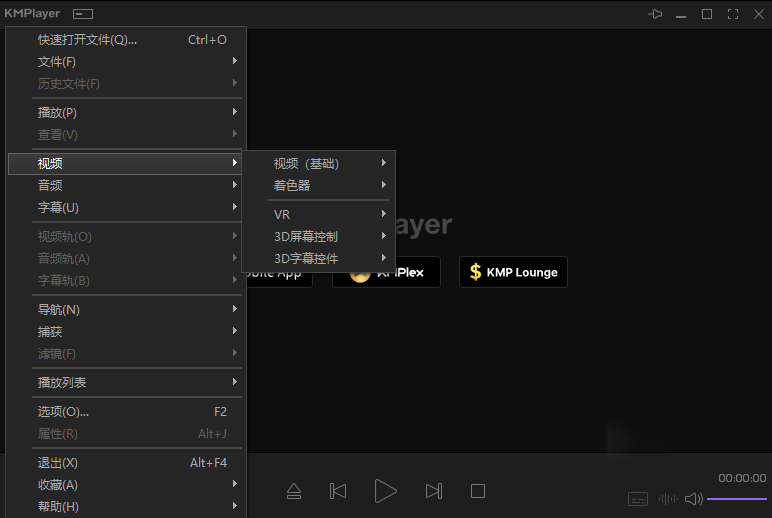This screenshot has width=772, height=518.
Task: Click the arrow beside 收藏(A)
Action: 235,484
